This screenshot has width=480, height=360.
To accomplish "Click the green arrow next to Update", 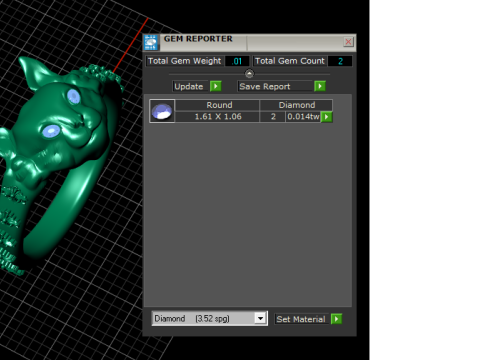I will tap(216, 86).
